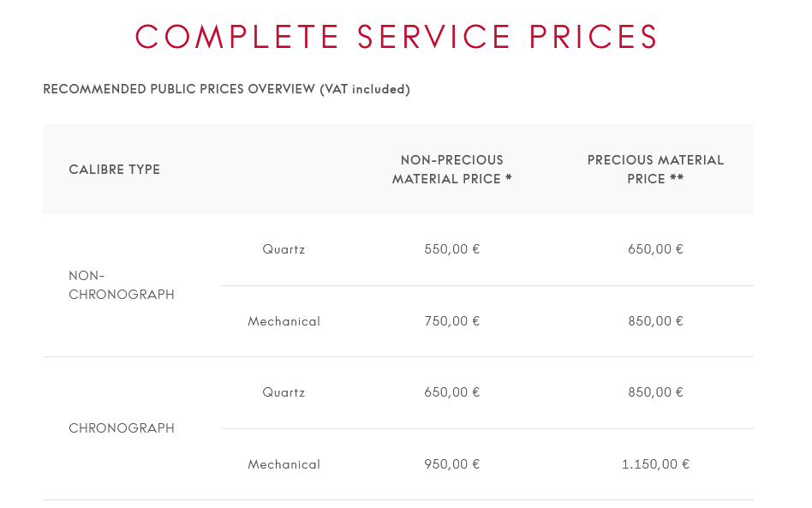
Task: Click Quartz under the Non-Chronograph group
Action: point(284,249)
